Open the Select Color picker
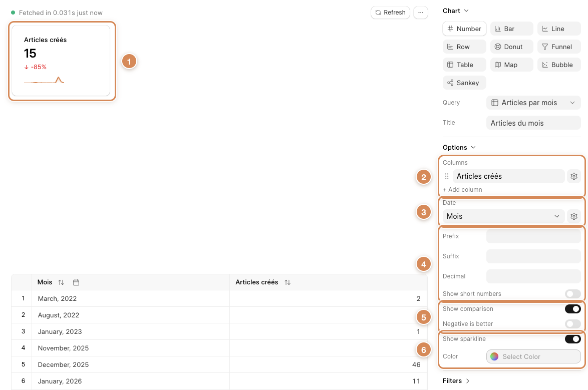This screenshot has height=390, width=588. click(x=533, y=356)
